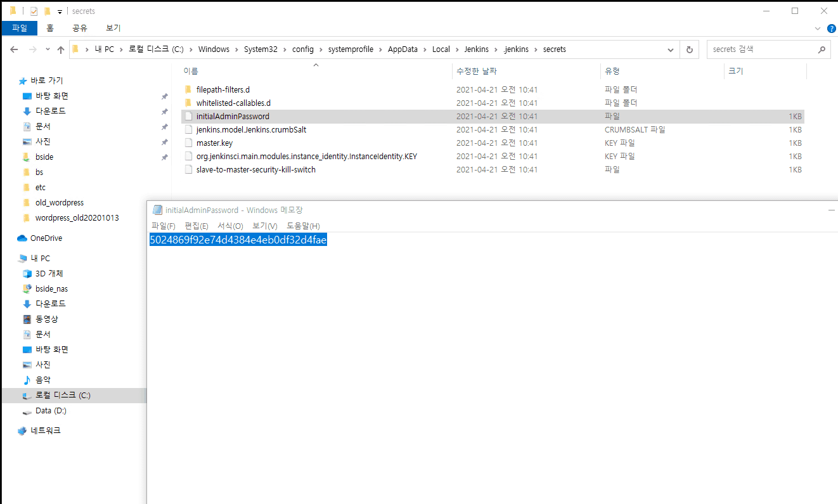Click .jenkins in the address breadcrumb
The height and width of the screenshot is (504, 838).
pyautogui.click(x=515, y=49)
